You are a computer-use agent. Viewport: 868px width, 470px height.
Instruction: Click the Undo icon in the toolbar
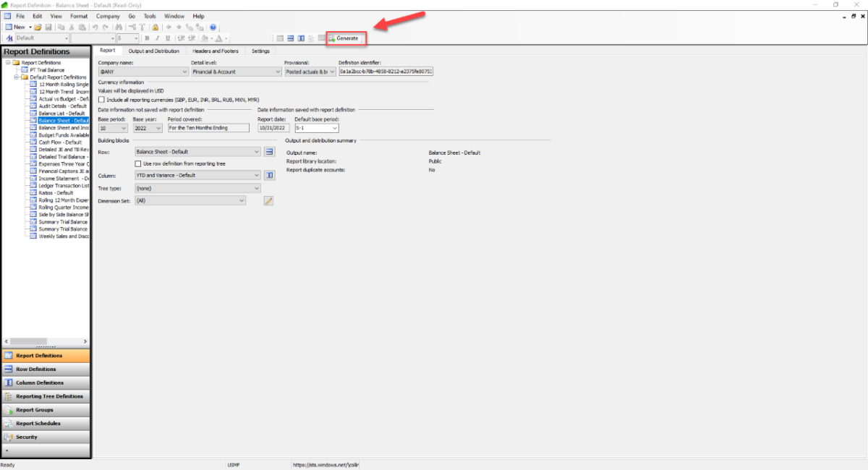pos(94,27)
